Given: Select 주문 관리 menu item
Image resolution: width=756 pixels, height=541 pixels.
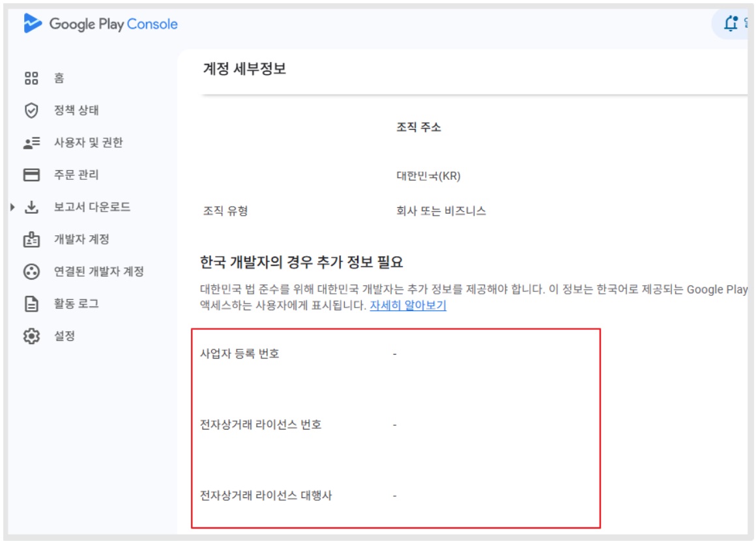Looking at the screenshot, I should [76, 175].
